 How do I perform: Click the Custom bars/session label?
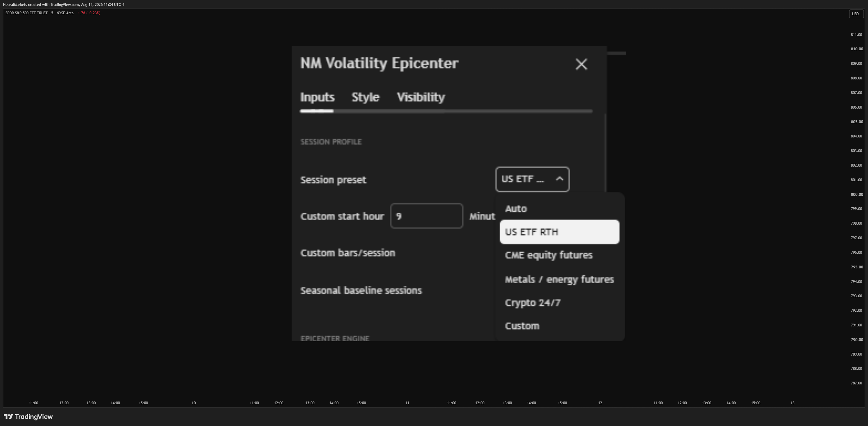[x=348, y=253]
